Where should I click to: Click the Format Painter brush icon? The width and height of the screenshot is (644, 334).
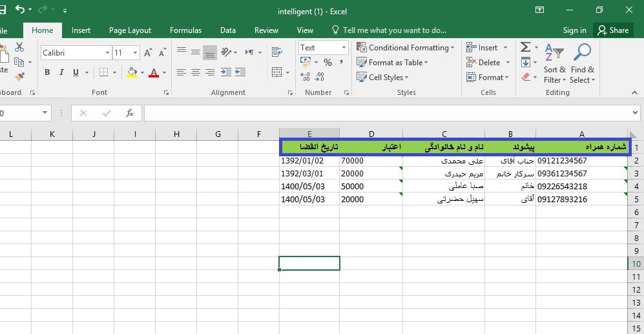click(19, 77)
